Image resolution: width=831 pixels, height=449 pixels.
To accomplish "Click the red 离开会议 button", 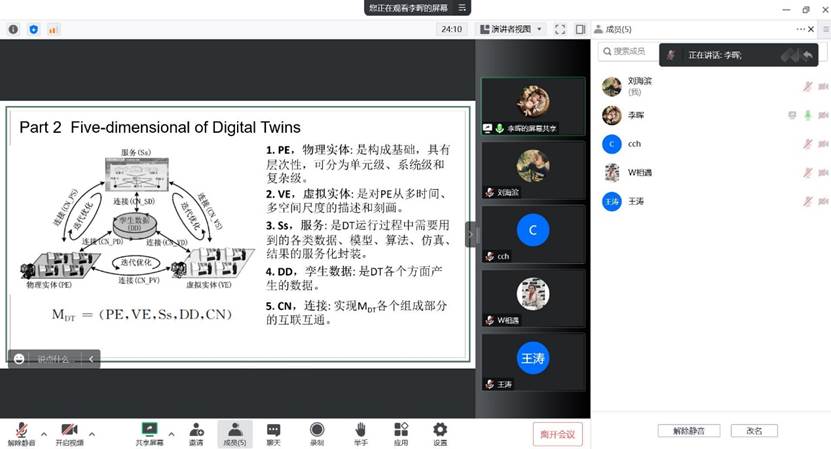I will tap(556, 433).
